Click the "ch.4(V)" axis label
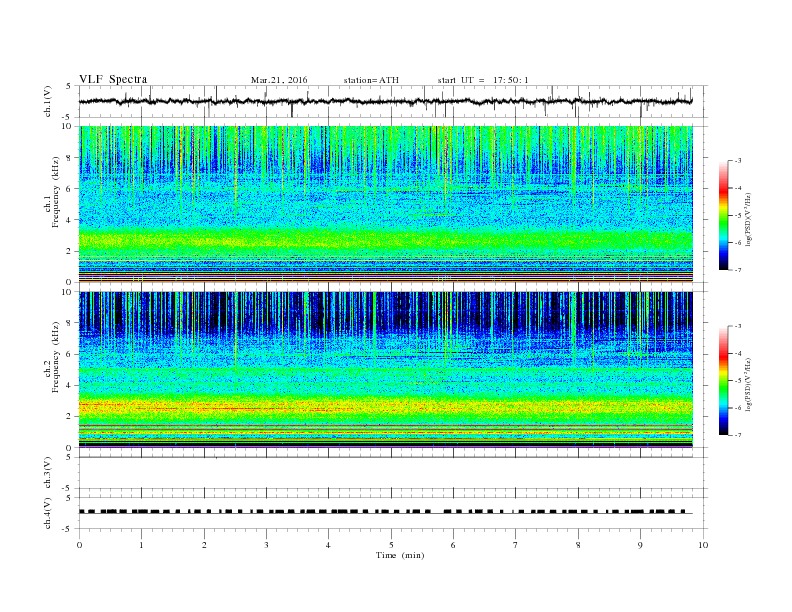The image size is (792, 612). click(x=48, y=513)
